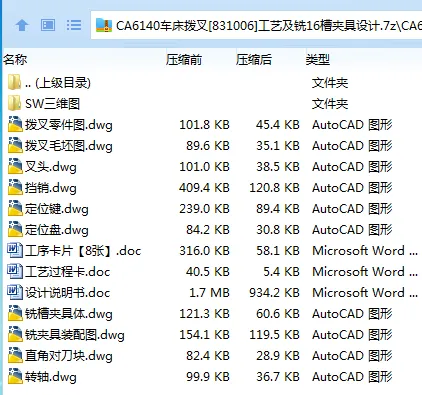
Task: Switch to icon view mode
Action: [48, 25]
